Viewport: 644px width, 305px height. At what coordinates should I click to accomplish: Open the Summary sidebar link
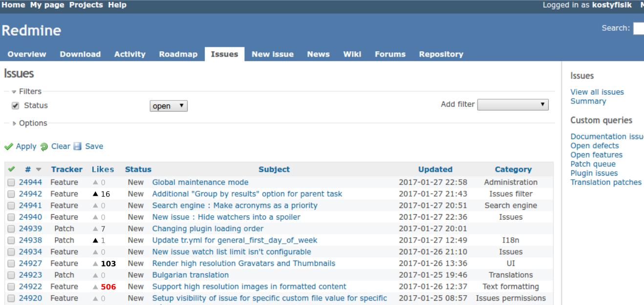[588, 102]
